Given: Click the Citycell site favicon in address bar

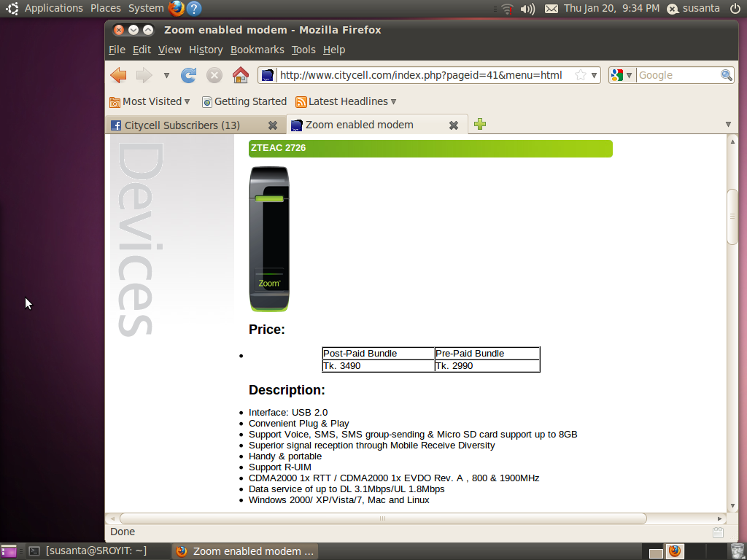Looking at the screenshot, I should 268,75.
